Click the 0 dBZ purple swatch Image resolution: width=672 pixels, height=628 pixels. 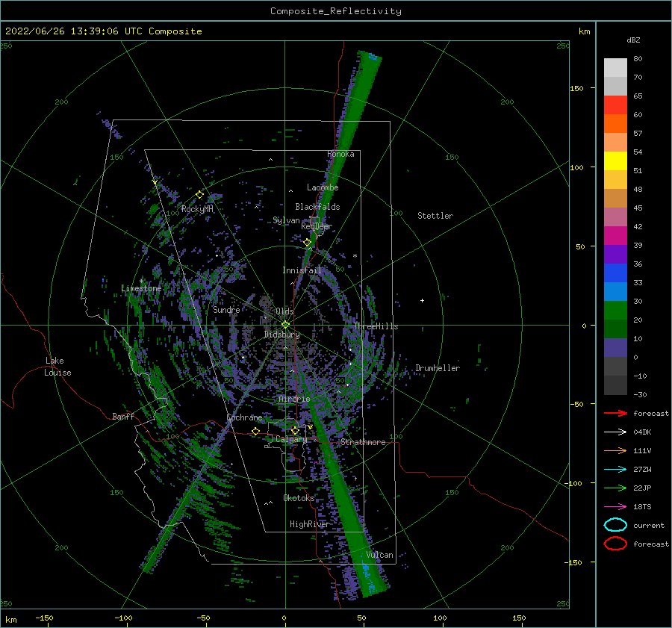pyautogui.click(x=615, y=348)
